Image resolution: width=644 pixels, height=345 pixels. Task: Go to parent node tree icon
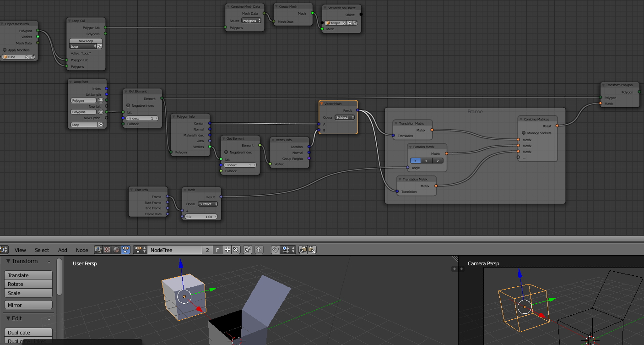click(259, 250)
